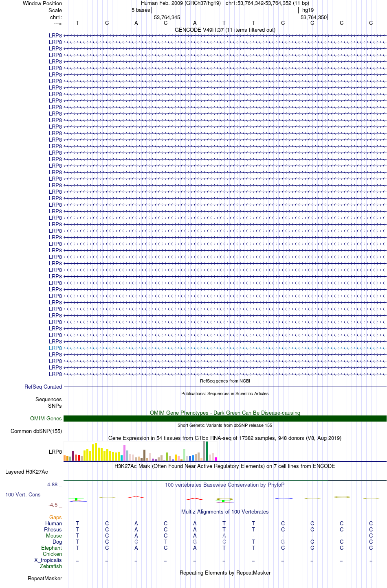
Task: Click the Window Position track label
Action: 42,4
